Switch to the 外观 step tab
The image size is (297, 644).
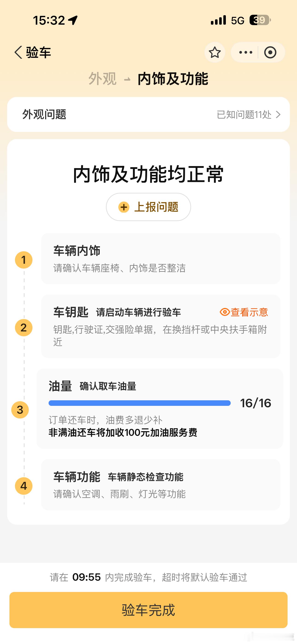pyautogui.click(x=102, y=79)
